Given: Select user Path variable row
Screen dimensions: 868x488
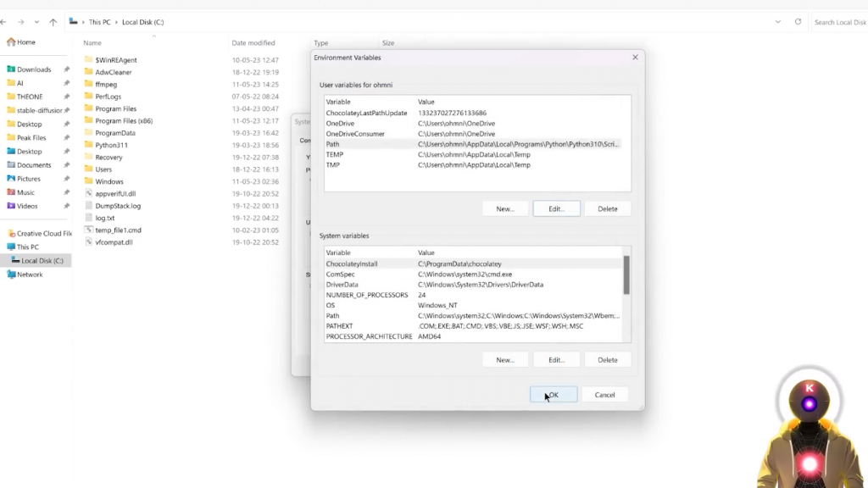Looking at the screenshot, I should 473,144.
